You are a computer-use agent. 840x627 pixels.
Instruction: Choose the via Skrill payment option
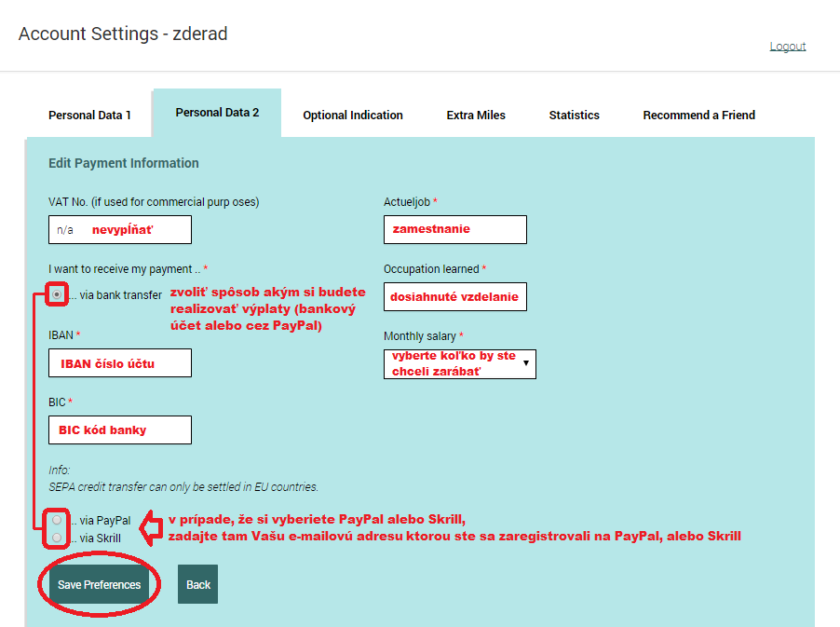58,538
